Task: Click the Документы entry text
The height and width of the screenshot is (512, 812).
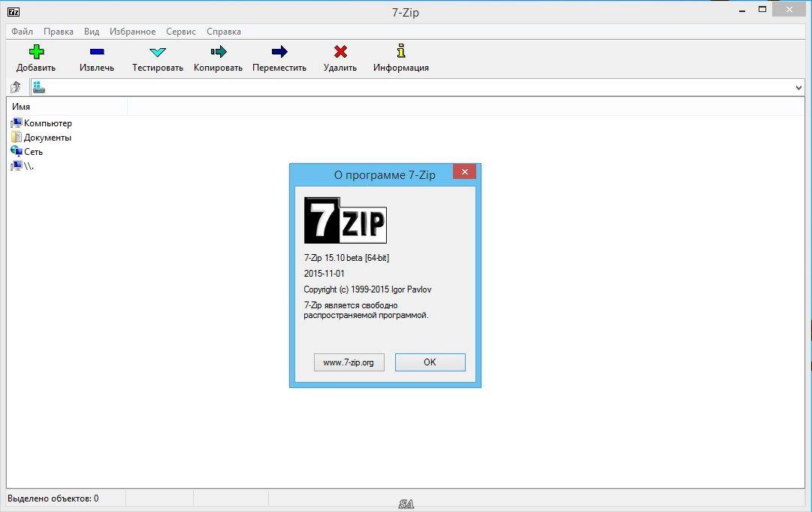Action: coord(47,138)
